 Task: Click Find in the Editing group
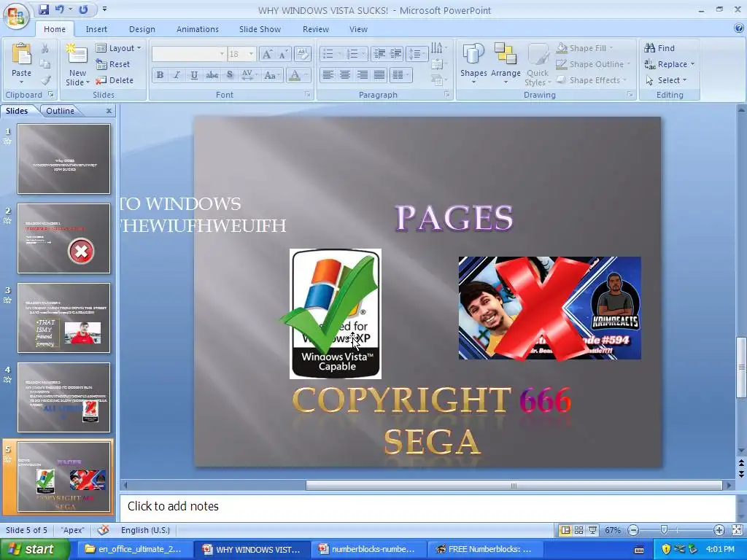point(659,48)
